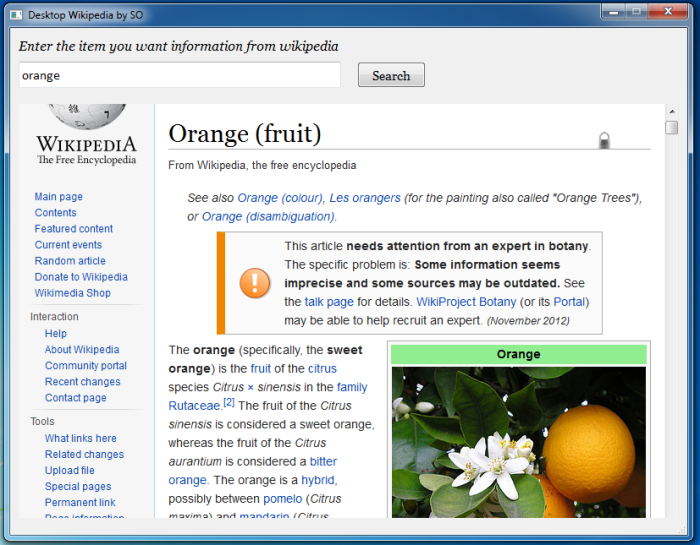The width and height of the screenshot is (700, 545).
Task: Close the Desktop Wikipedia window
Action: tap(668, 11)
